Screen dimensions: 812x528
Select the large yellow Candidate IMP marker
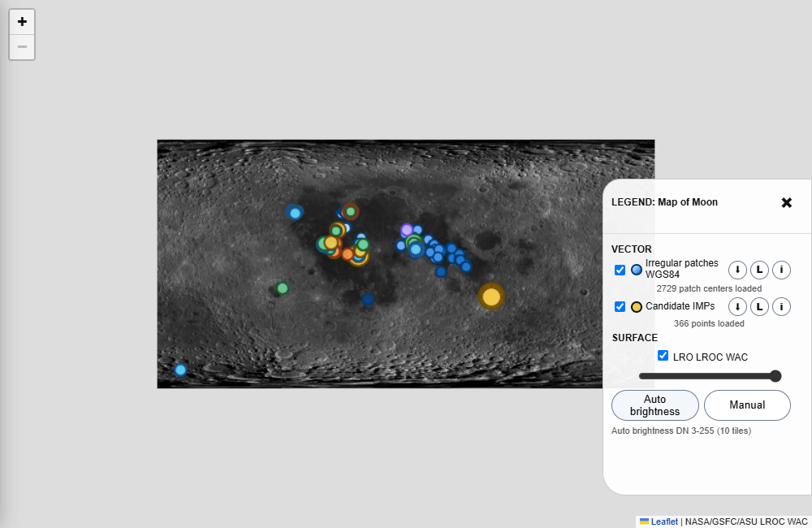491,297
